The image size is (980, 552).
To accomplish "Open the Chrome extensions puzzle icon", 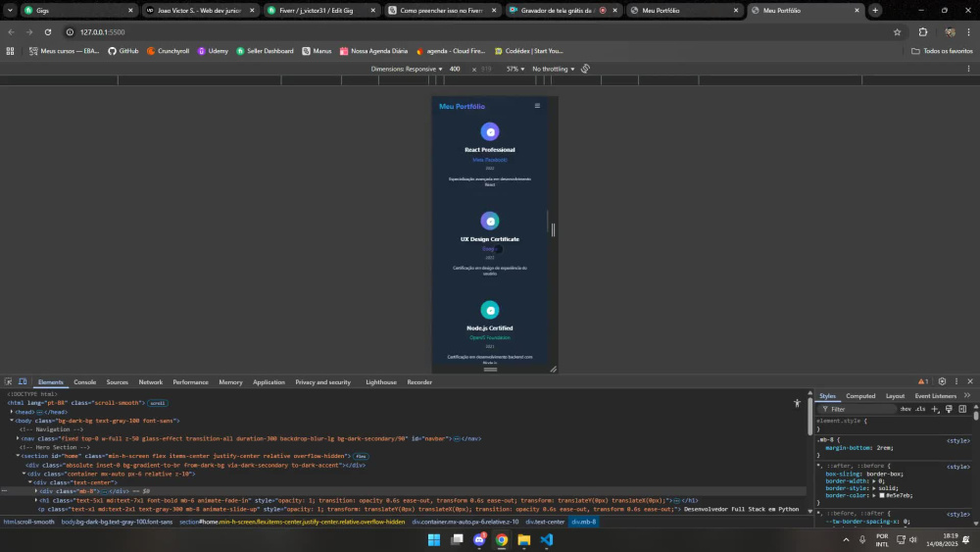I will pyautogui.click(x=923, y=32).
